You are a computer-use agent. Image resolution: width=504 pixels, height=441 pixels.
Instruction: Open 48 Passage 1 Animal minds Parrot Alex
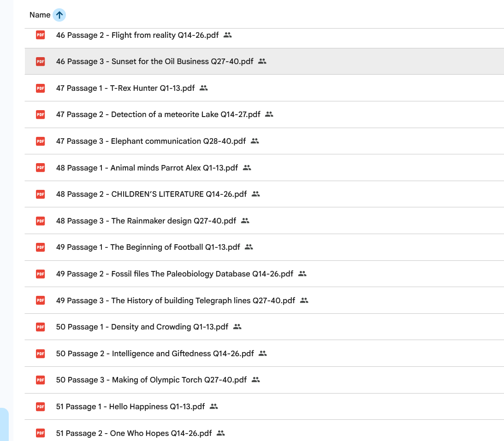click(147, 168)
